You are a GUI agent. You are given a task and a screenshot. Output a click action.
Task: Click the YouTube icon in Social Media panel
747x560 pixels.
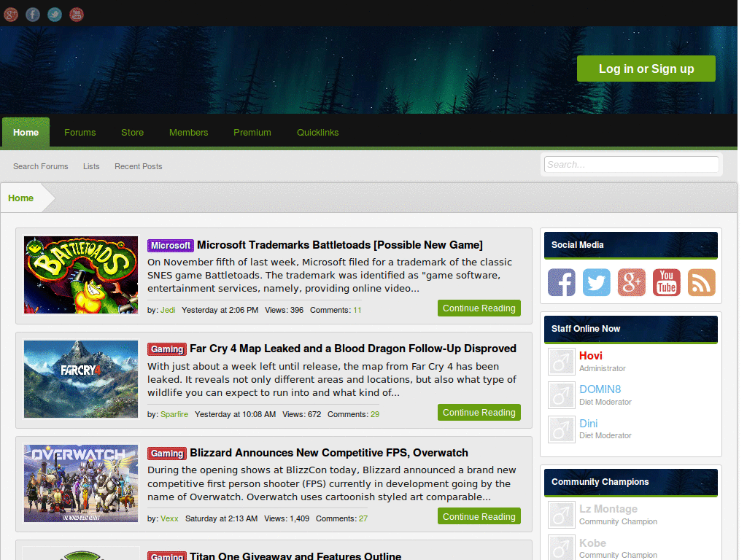pyautogui.click(x=667, y=282)
